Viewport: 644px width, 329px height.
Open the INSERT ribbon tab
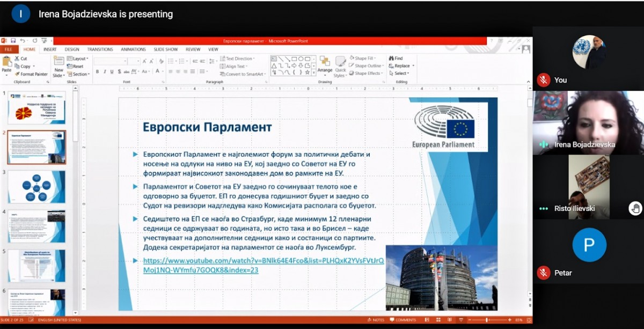(50, 49)
